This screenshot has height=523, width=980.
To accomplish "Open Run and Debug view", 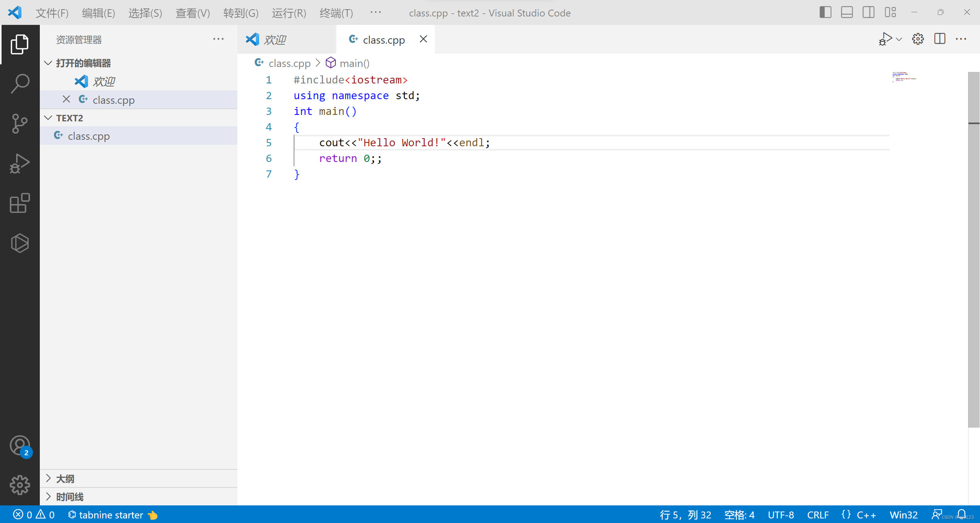I will [x=20, y=163].
